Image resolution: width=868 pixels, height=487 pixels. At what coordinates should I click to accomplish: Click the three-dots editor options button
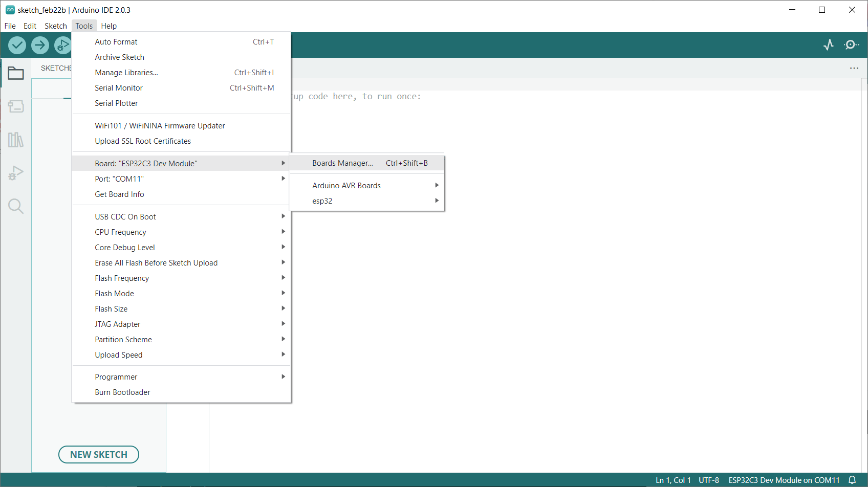pos(854,68)
